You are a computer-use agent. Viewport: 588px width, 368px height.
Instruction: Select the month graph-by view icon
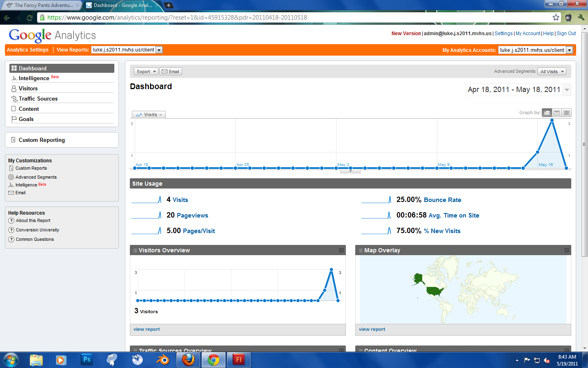pos(566,113)
